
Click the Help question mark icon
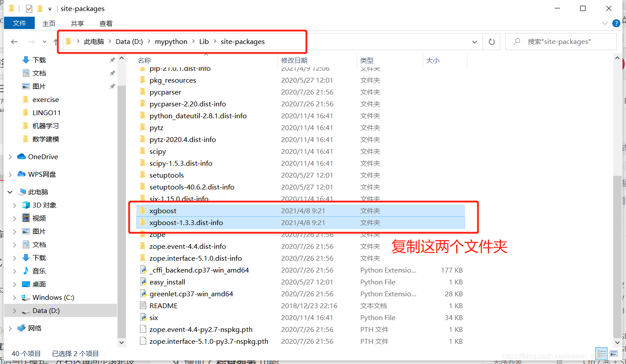(x=617, y=23)
